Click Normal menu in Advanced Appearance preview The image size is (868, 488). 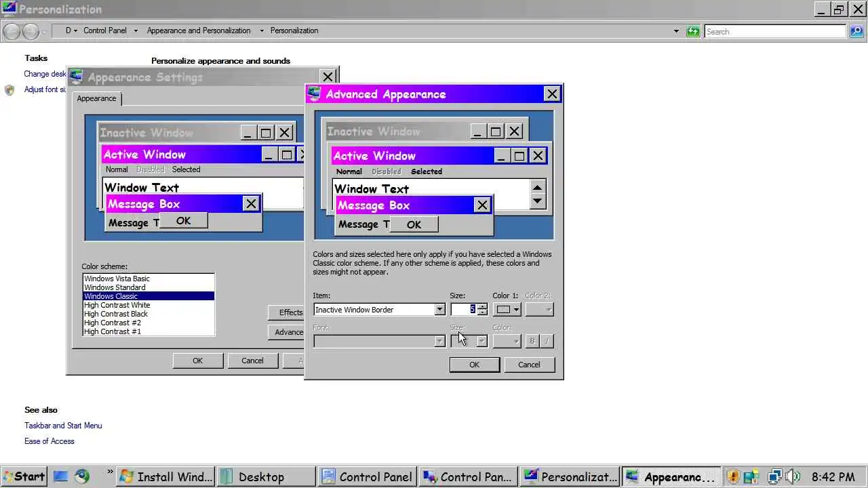tap(349, 171)
